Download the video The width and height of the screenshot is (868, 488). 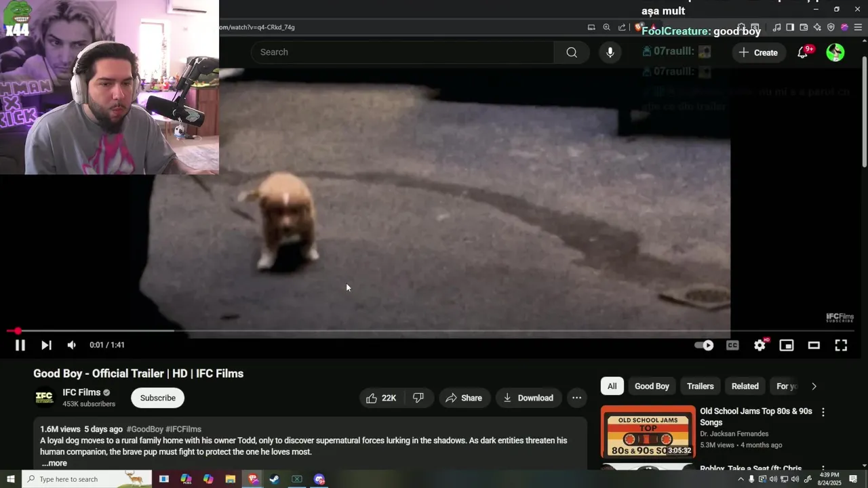pos(528,398)
